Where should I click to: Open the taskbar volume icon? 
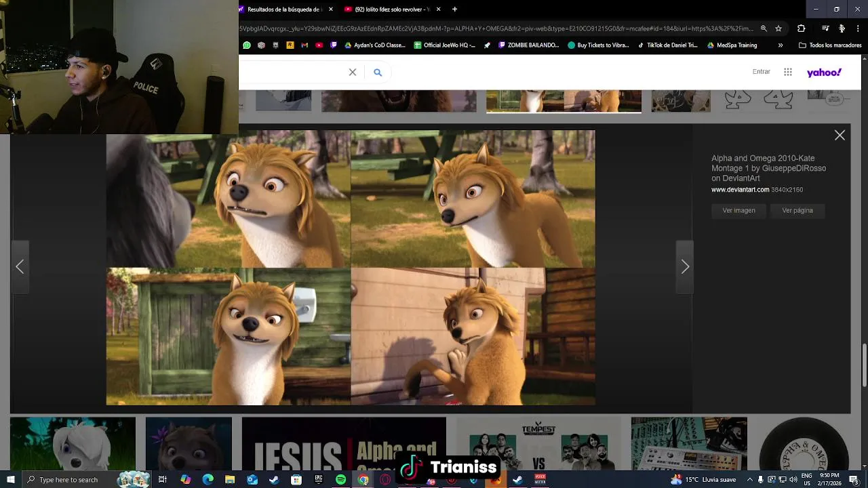[793, 480]
